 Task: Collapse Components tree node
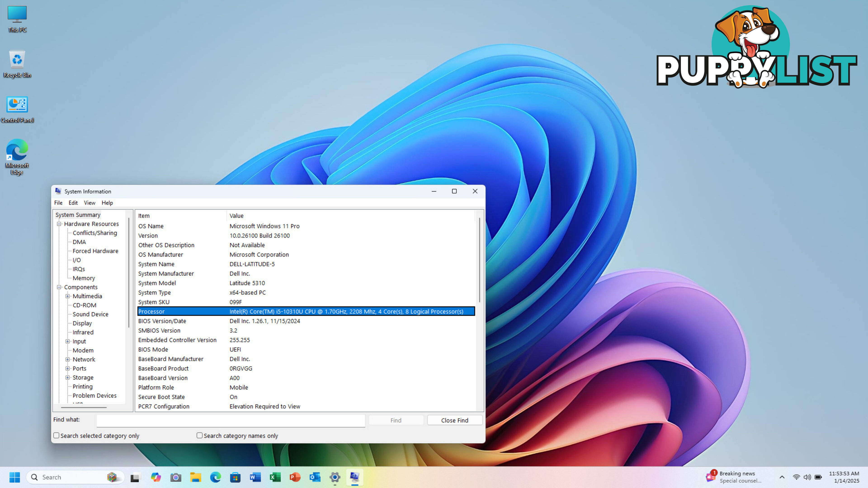click(x=59, y=287)
